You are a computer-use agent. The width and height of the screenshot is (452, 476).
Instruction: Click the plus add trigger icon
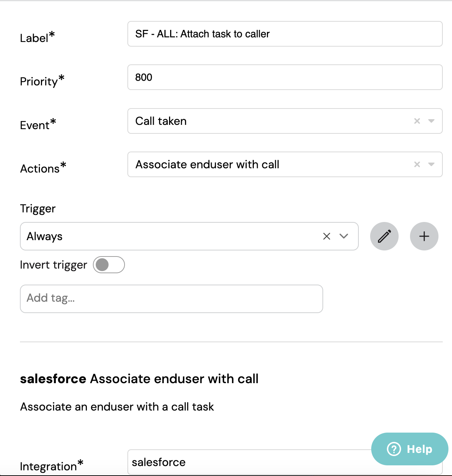point(424,236)
